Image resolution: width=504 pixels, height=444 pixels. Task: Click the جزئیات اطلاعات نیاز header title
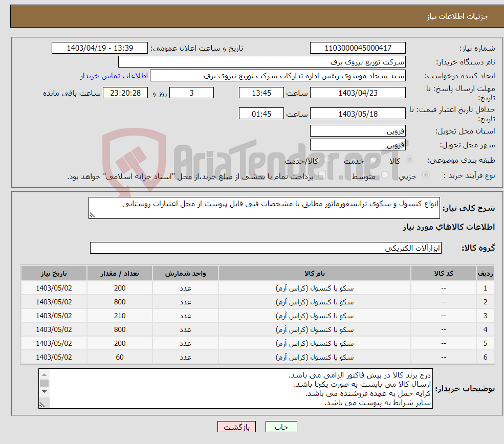(x=457, y=16)
